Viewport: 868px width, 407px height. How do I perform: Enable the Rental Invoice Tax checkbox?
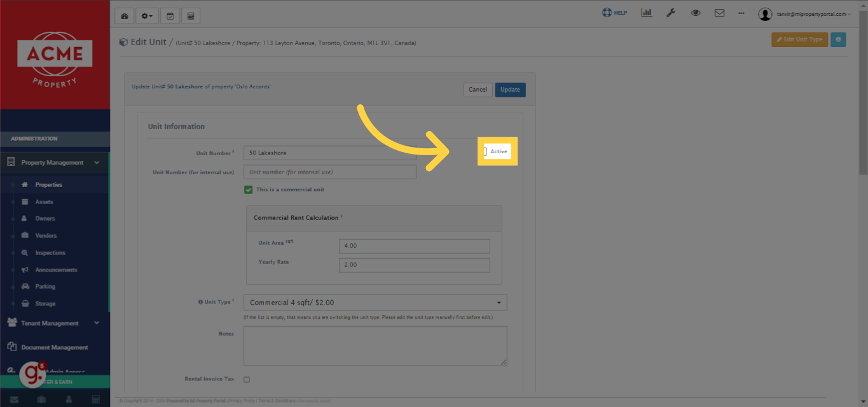247,380
